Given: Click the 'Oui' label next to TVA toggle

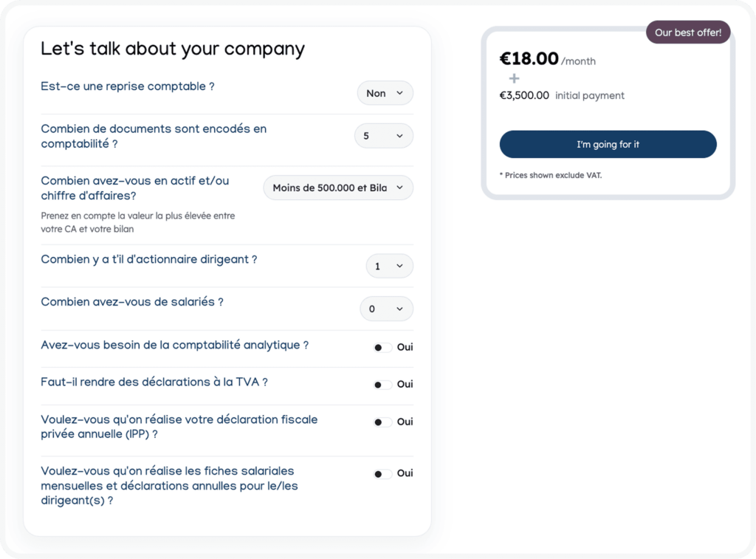Looking at the screenshot, I should tap(405, 385).
